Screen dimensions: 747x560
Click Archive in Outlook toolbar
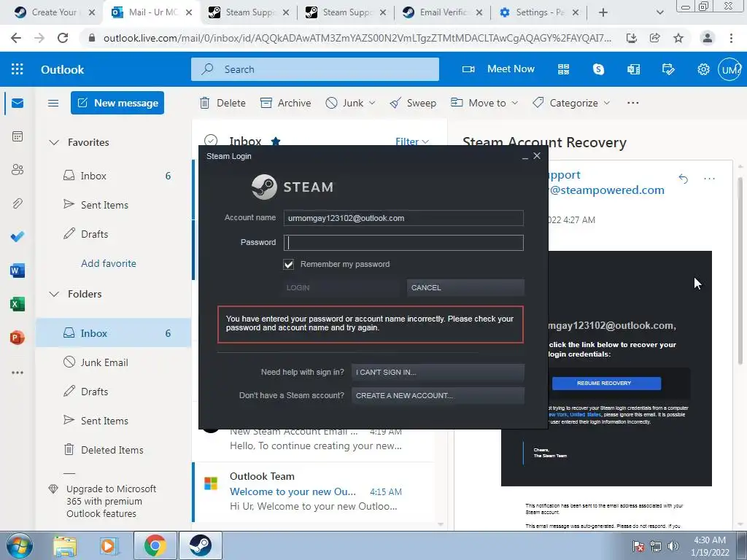286,103
